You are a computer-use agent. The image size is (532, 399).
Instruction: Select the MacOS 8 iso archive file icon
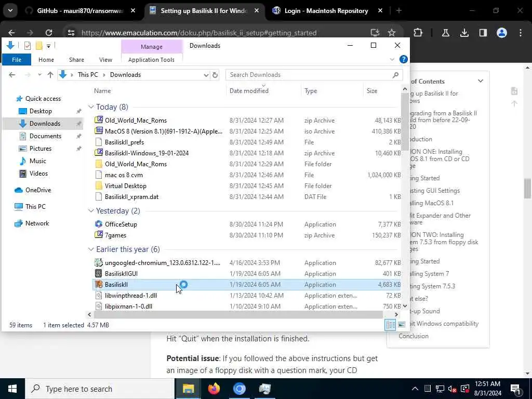pyautogui.click(x=98, y=131)
